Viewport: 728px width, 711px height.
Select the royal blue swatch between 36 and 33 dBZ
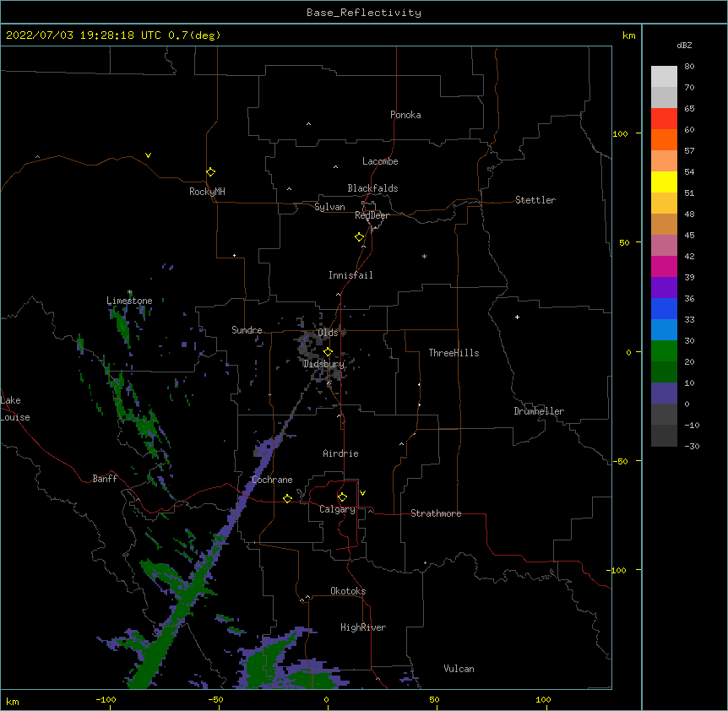(x=664, y=308)
